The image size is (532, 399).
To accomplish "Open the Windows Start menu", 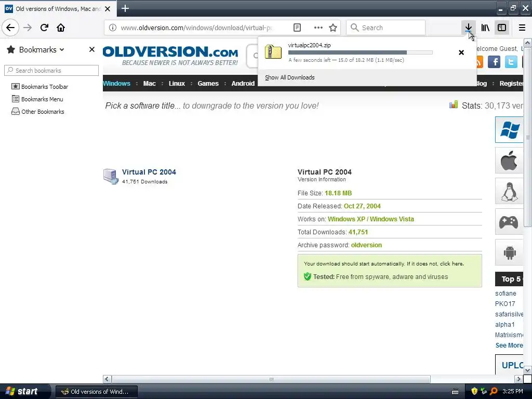I will click(22, 391).
